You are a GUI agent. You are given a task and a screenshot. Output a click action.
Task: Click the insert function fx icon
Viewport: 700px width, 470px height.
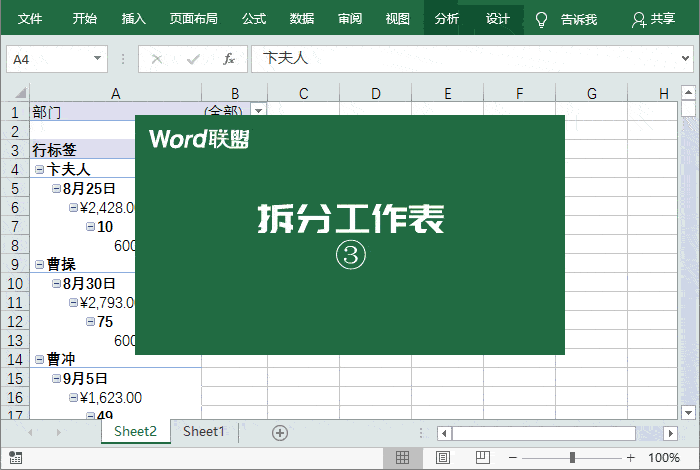229,59
